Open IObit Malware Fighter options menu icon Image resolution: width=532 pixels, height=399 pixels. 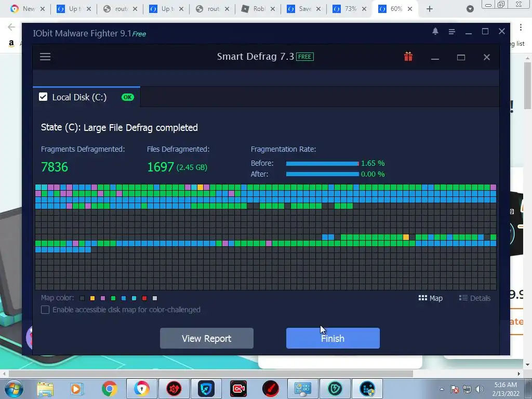[x=451, y=32]
